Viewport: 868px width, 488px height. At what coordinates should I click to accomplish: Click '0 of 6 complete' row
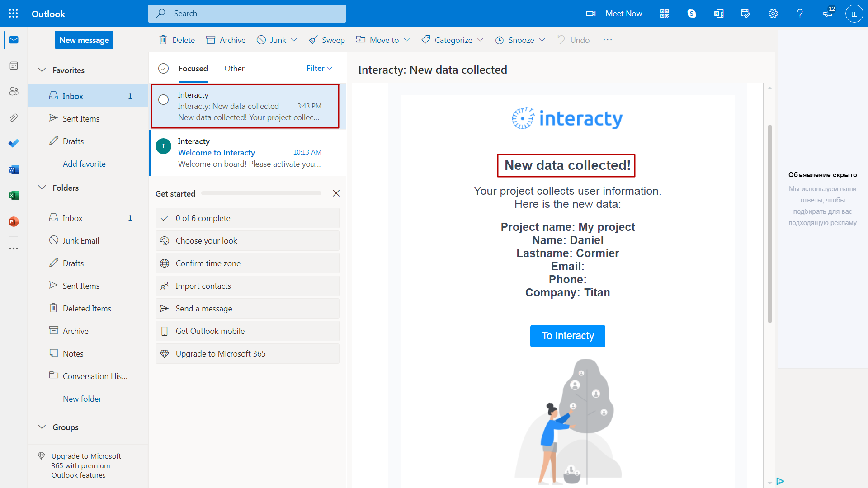247,218
